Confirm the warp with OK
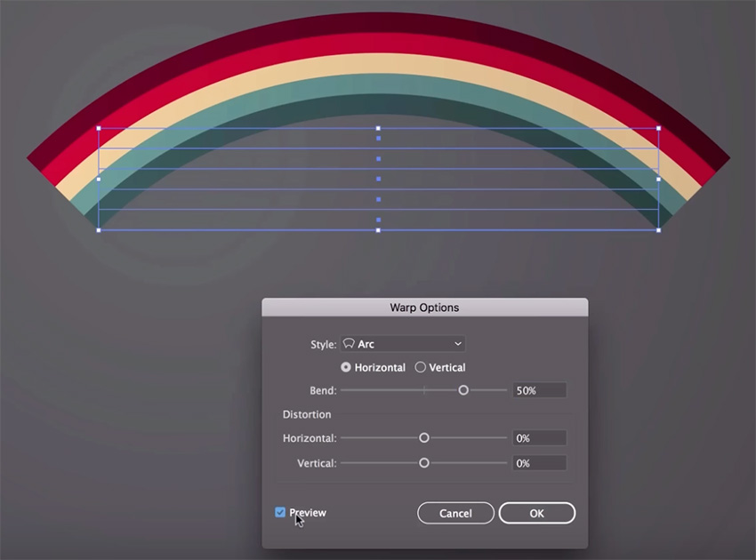 536,513
